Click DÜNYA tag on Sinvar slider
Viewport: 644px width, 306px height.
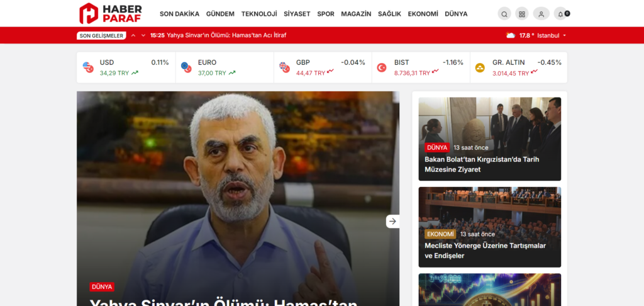point(102,286)
